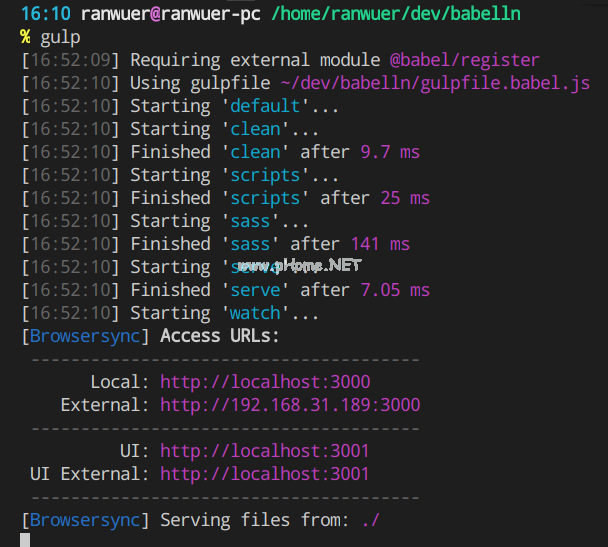Open the Local URL http://localhost:3000
Viewport: 608px width, 547px height.
265,382
